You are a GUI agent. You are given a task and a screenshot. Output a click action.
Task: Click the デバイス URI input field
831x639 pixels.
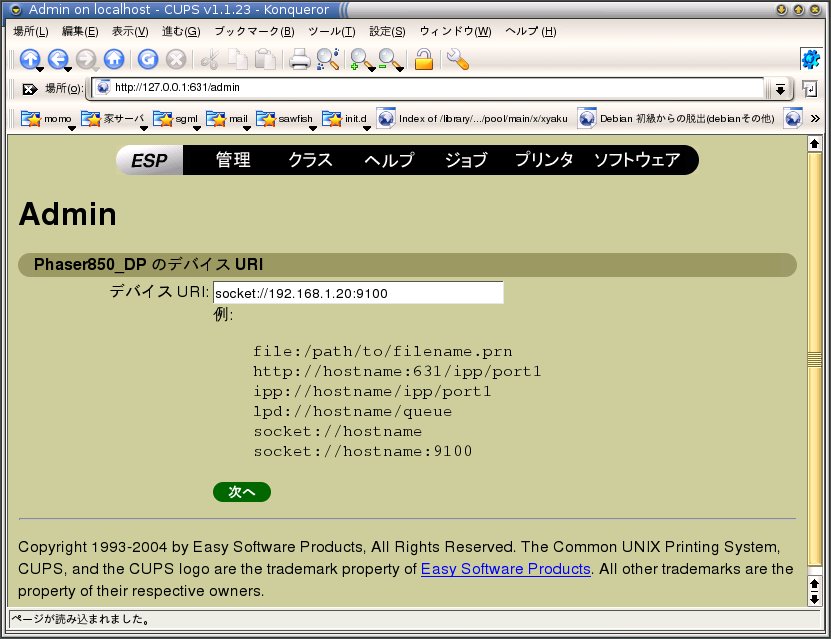point(358,293)
